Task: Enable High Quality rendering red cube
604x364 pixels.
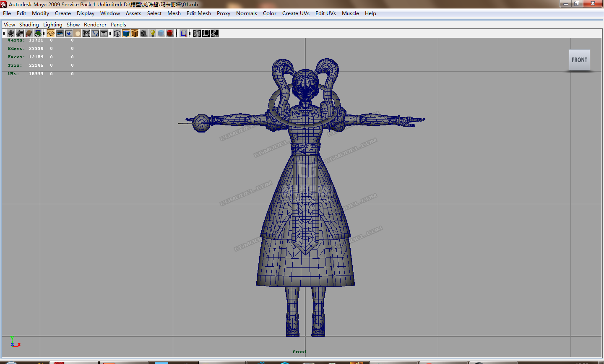Action: [170, 34]
